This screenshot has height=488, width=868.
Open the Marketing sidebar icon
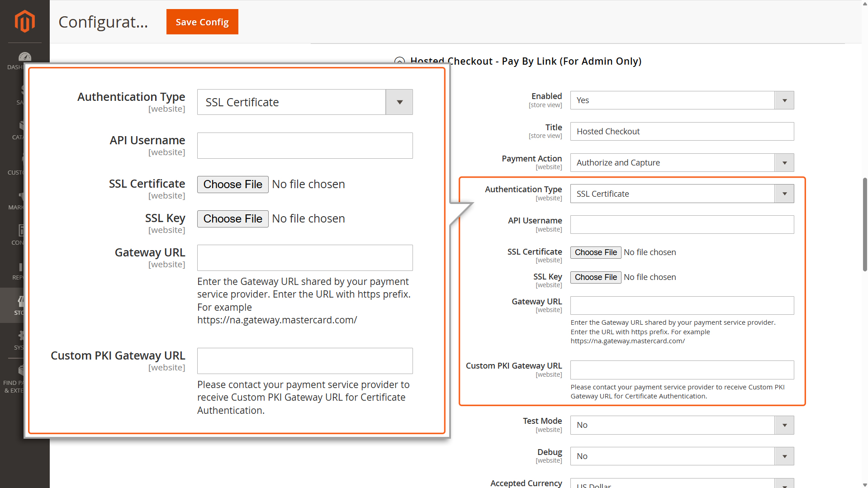click(x=21, y=196)
